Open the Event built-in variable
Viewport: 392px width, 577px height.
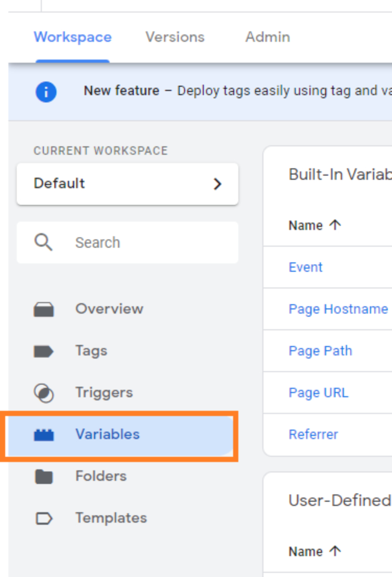306,267
